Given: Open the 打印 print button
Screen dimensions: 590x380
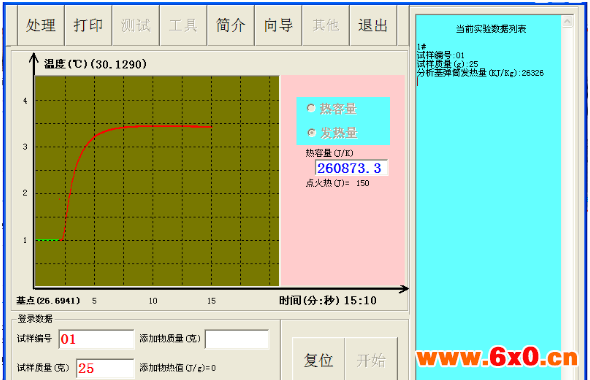Looking at the screenshot, I should coord(88,25).
